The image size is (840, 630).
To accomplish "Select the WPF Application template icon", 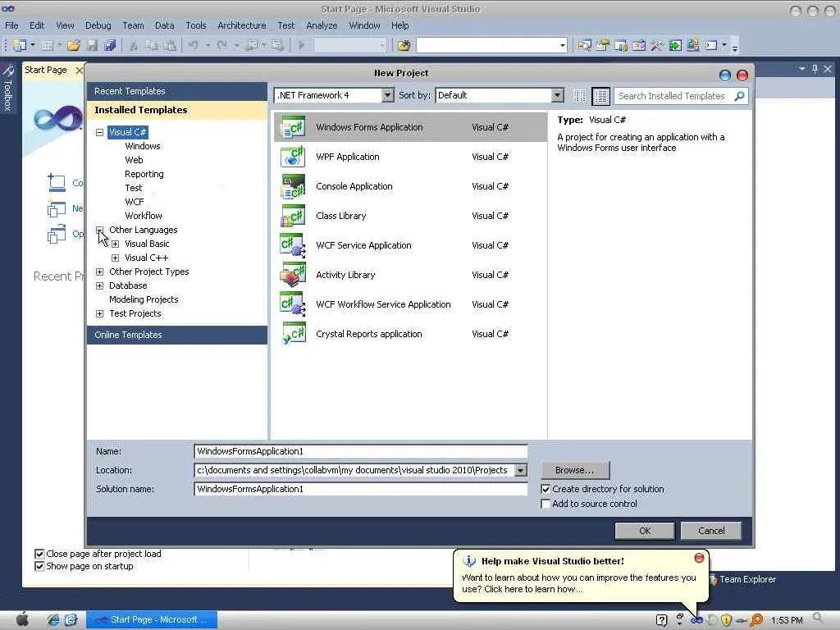I will pos(293,157).
